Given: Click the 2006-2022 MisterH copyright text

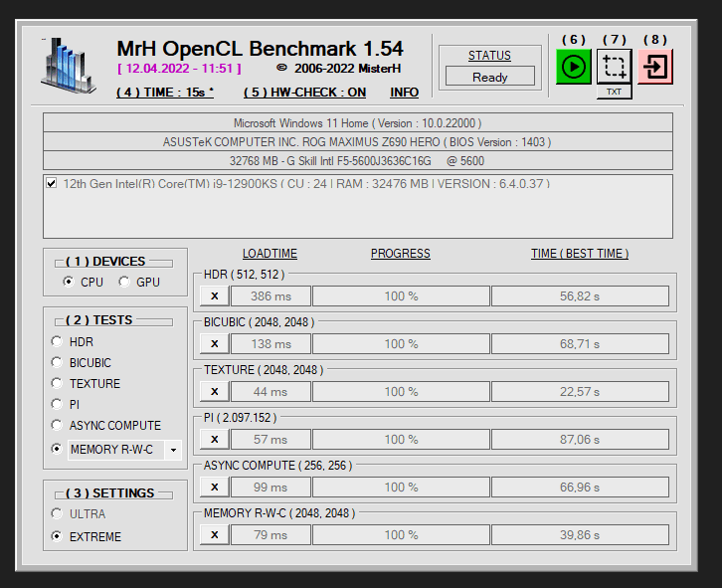Looking at the screenshot, I should point(339,69).
